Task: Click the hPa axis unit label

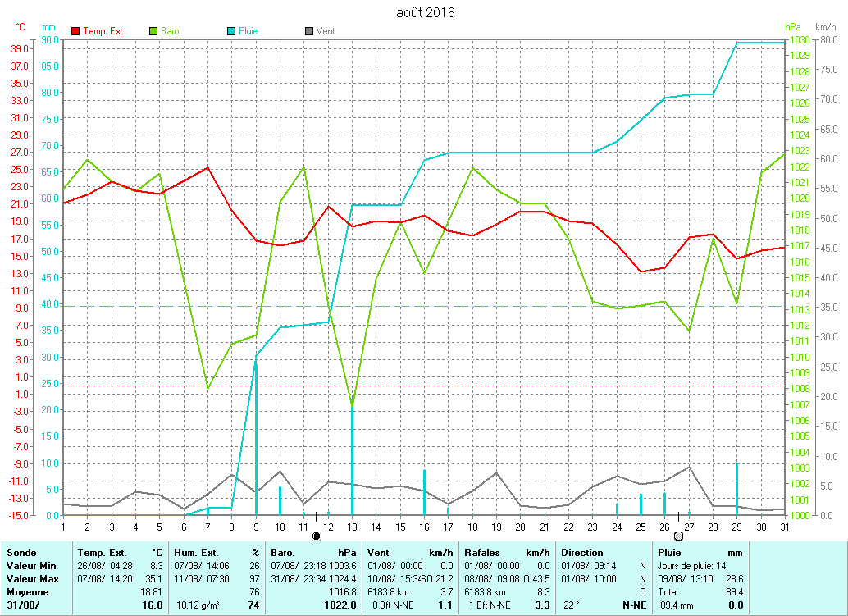Action: point(791,27)
